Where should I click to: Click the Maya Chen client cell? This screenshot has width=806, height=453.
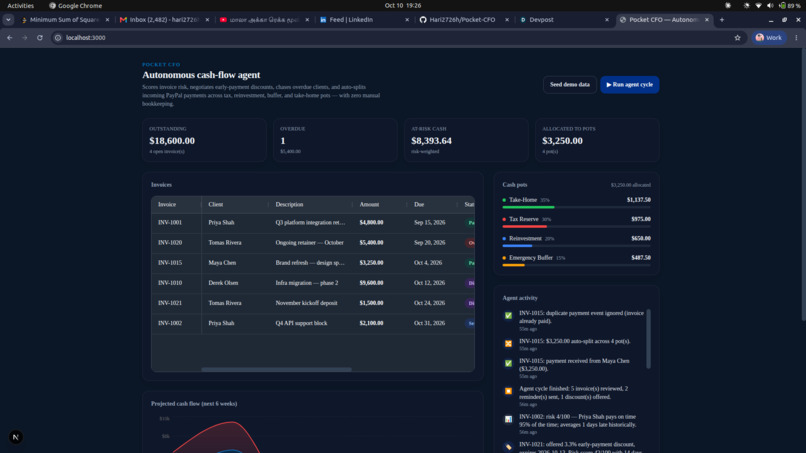(235, 263)
